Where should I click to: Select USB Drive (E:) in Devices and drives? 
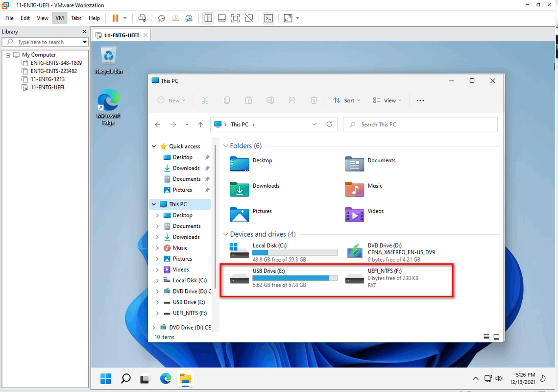click(284, 278)
